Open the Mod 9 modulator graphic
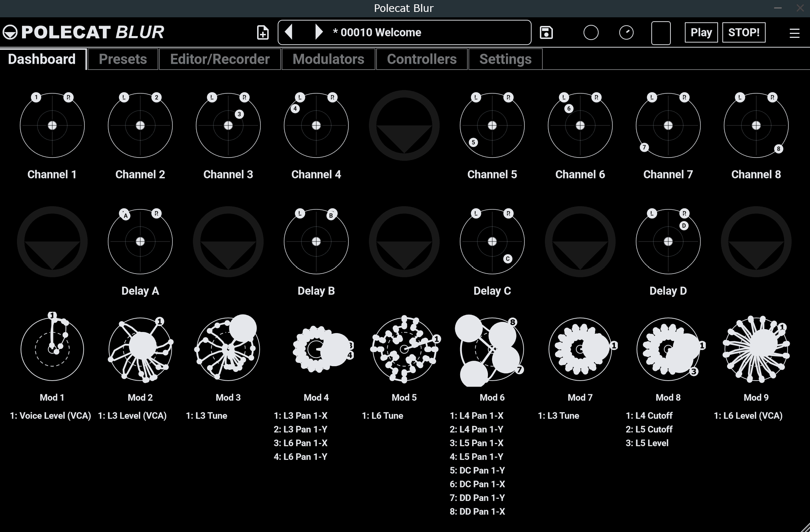This screenshot has width=810, height=532. pyautogui.click(x=756, y=349)
